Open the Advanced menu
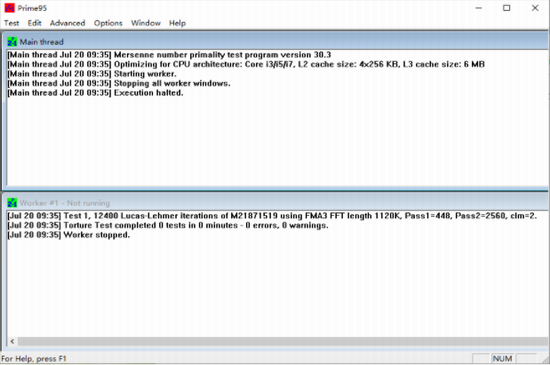Screen dimensions: 550x365 [x=67, y=23]
